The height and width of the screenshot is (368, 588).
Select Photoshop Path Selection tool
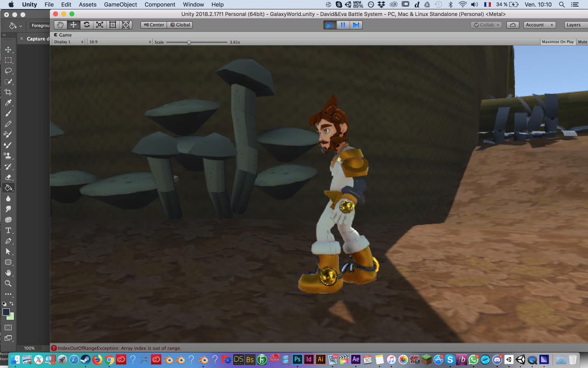tap(8, 252)
